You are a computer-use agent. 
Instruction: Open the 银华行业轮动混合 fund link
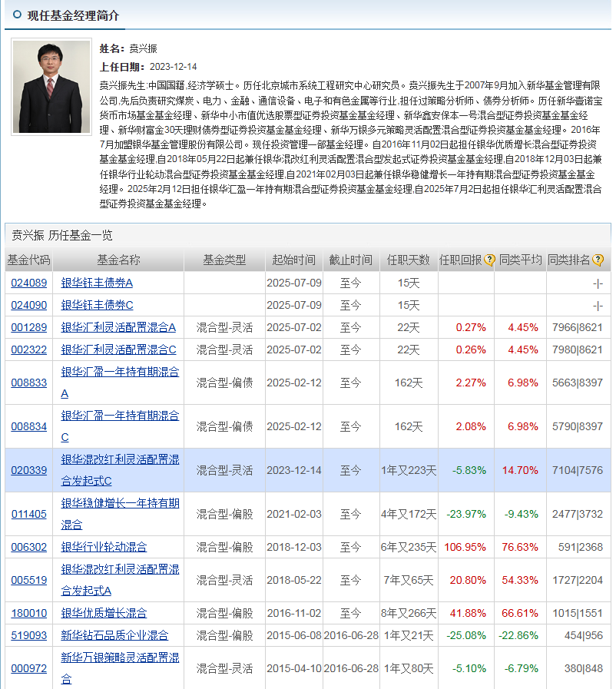click(104, 548)
